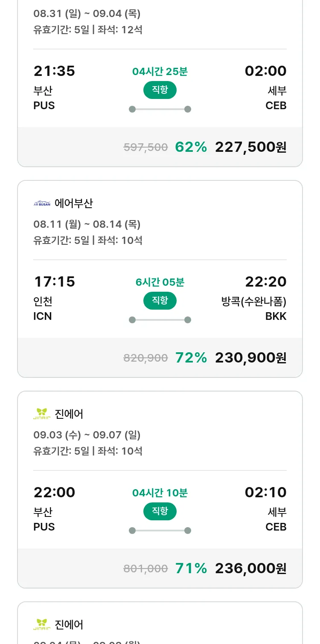320x644 pixels.
Task: Select the 230,900원 fare price
Action: [x=250, y=358]
